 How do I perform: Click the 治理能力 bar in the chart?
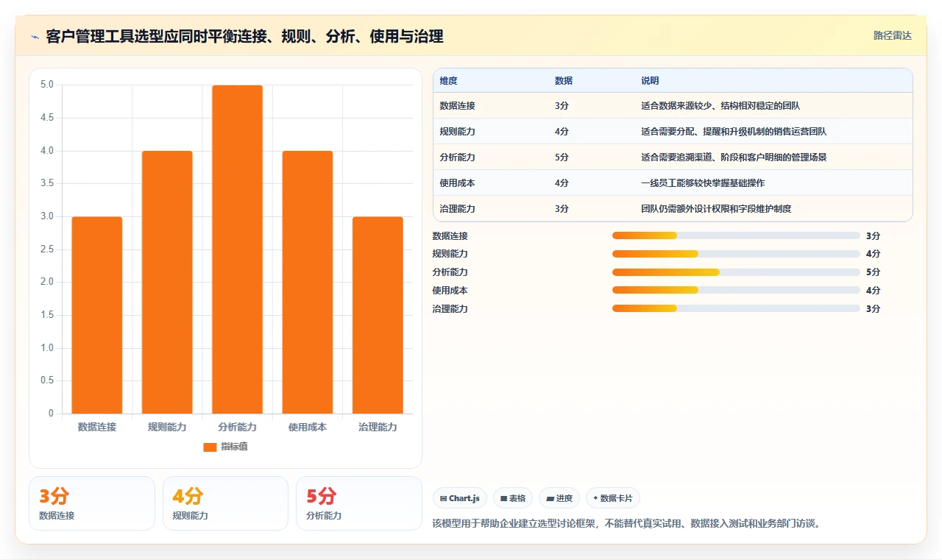click(378, 315)
